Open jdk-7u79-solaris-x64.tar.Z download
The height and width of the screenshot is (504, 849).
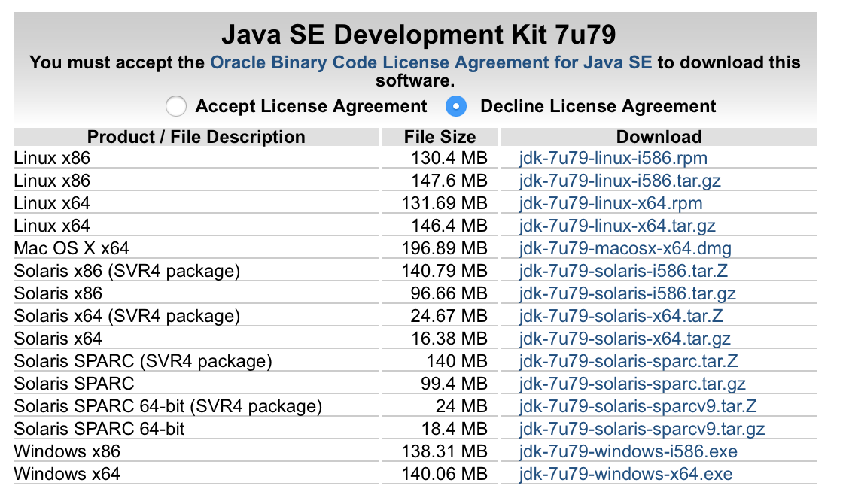[621, 317]
